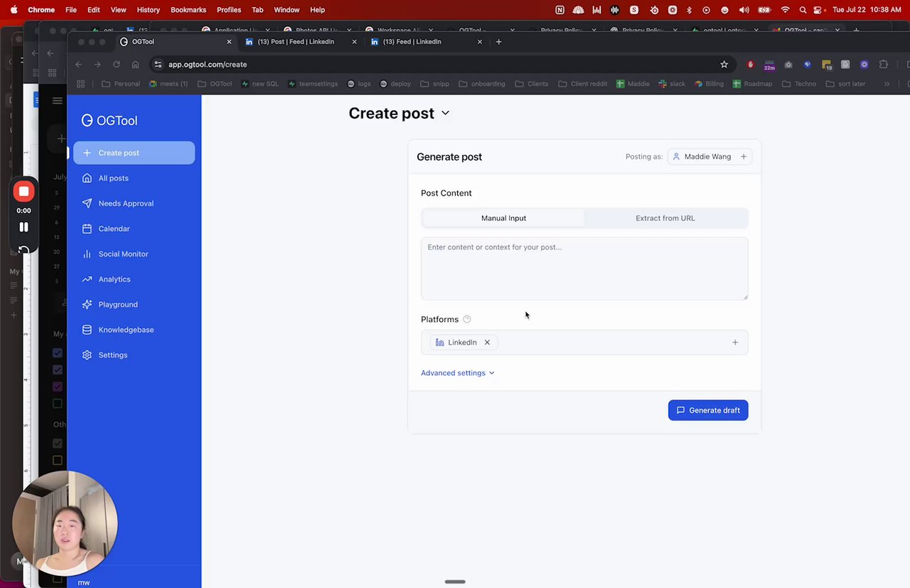Image resolution: width=910 pixels, height=588 pixels.
Task: Bookmark this page with the star icon
Action: [724, 64]
